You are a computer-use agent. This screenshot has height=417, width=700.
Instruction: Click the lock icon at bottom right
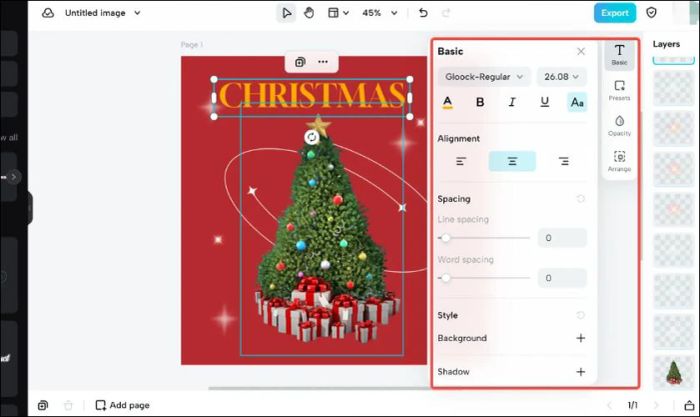[x=689, y=405]
